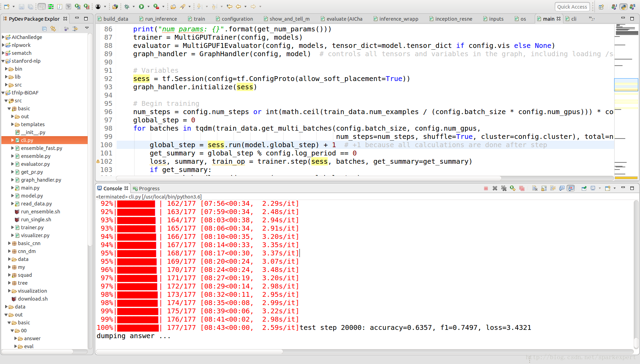Image resolution: width=640 pixels, height=364 pixels.
Task: Open Package Explorer view menu dropdown
Action: 87,28
